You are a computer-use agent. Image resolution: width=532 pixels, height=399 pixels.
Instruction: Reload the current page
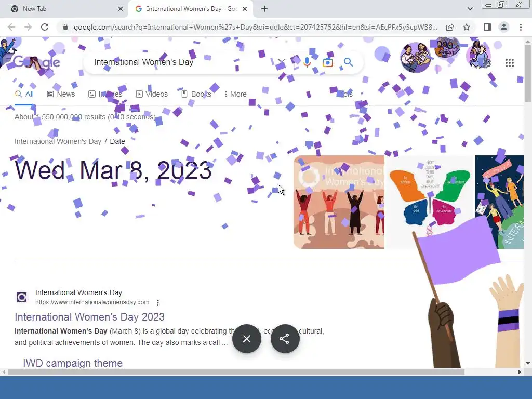coord(45,27)
